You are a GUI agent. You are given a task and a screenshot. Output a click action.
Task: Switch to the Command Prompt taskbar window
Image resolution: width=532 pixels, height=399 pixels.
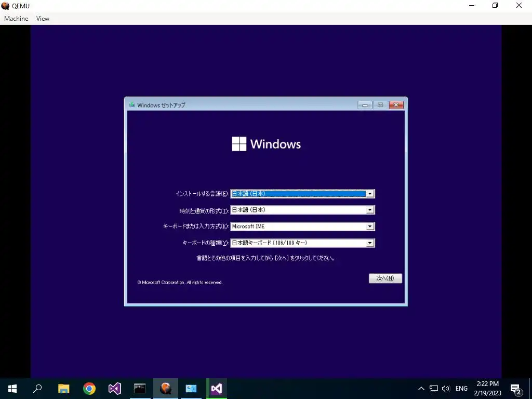coord(140,389)
